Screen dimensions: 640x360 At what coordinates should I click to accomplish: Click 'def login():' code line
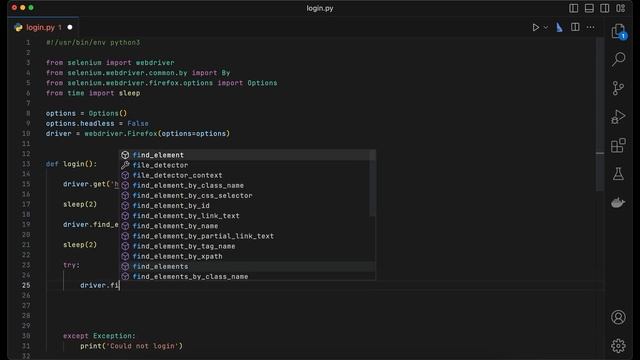71,164
